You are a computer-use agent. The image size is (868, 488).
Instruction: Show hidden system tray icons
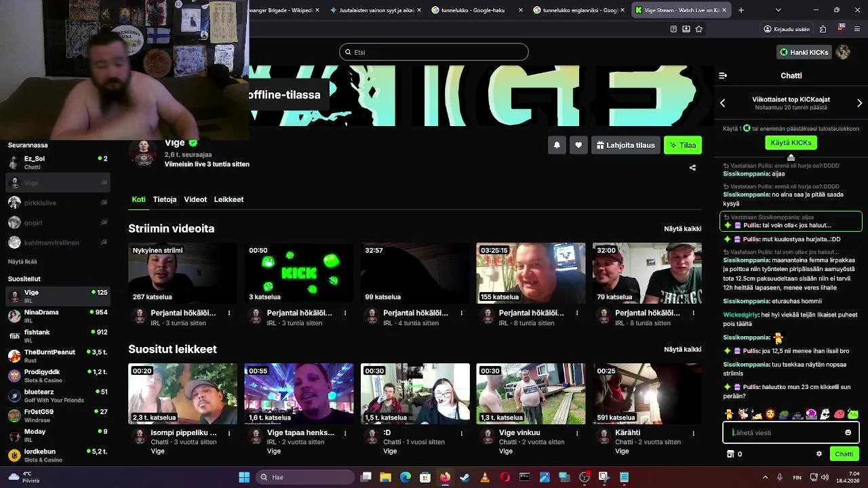click(765, 477)
